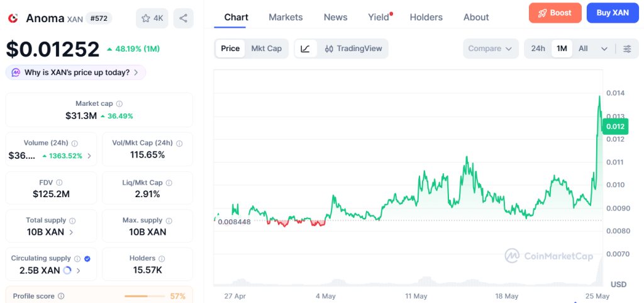The image size is (644, 303).
Task: Switch to TradingView candlestick chart
Action: pos(353,49)
